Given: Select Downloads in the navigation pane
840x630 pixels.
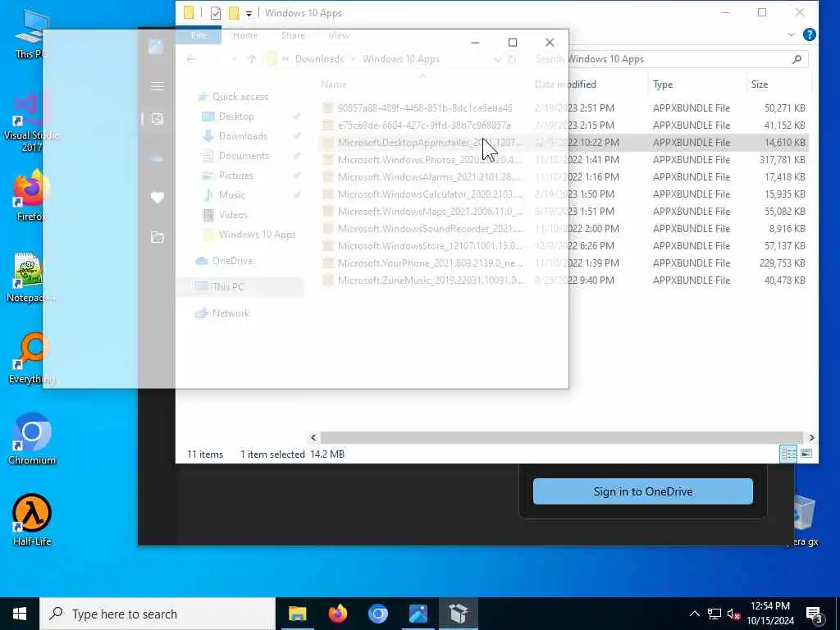Looking at the screenshot, I should pyautogui.click(x=243, y=136).
